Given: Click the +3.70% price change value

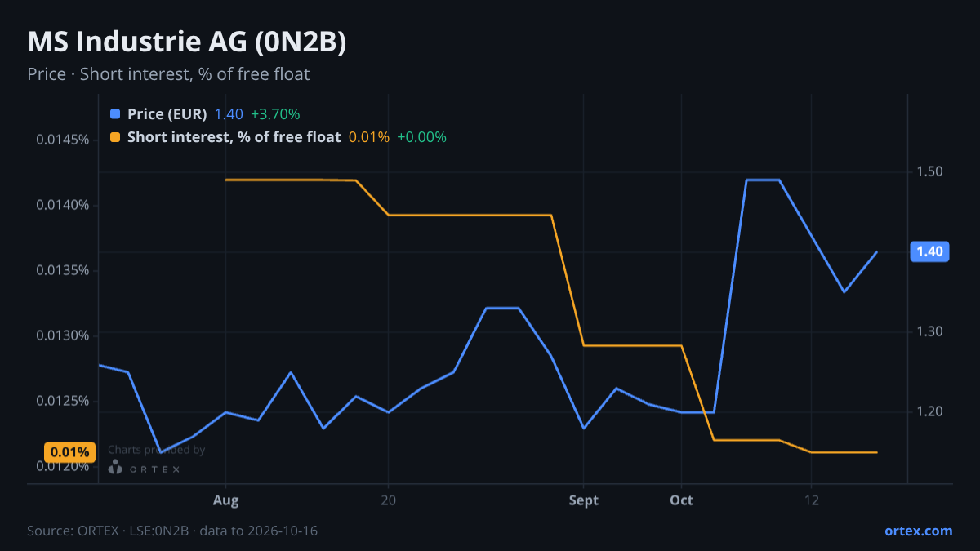Looking at the screenshot, I should (x=275, y=114).
